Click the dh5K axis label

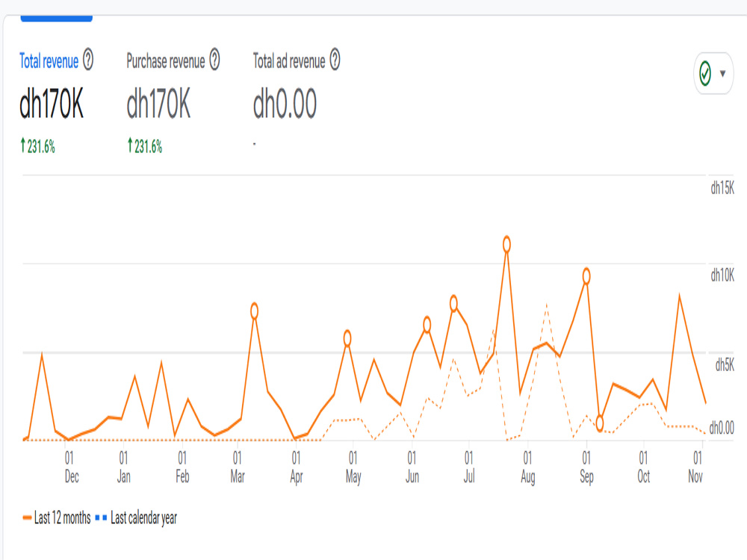725,365
